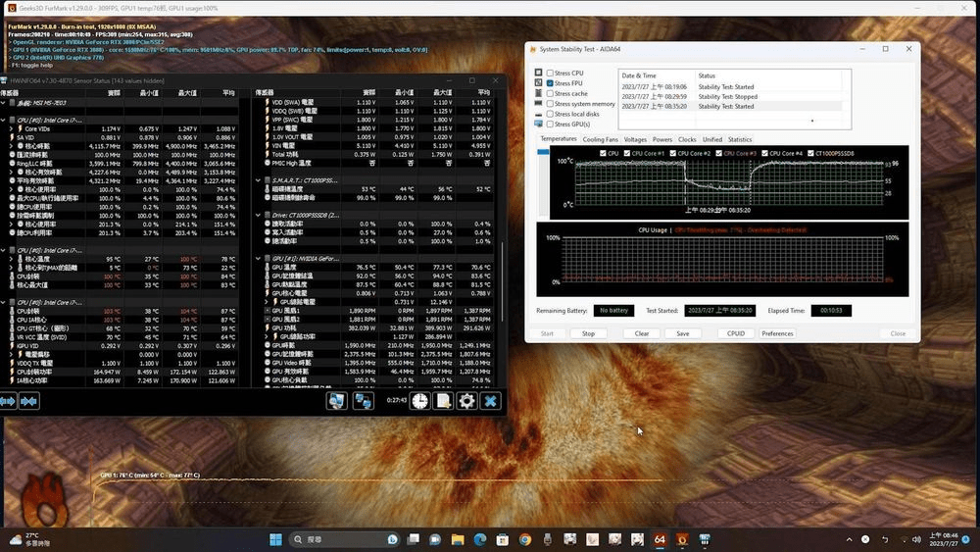This screenshot has height=552, width=980.
Task: Expand the Core VIDs row
Action: pyautogui.click(x=11, y=128)
